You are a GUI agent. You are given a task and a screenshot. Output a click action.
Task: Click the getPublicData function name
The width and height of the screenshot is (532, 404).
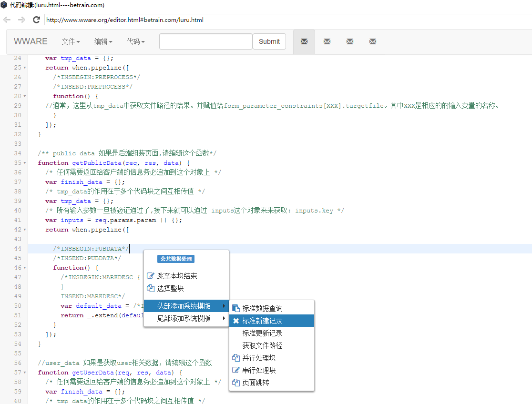pos(97,163)
